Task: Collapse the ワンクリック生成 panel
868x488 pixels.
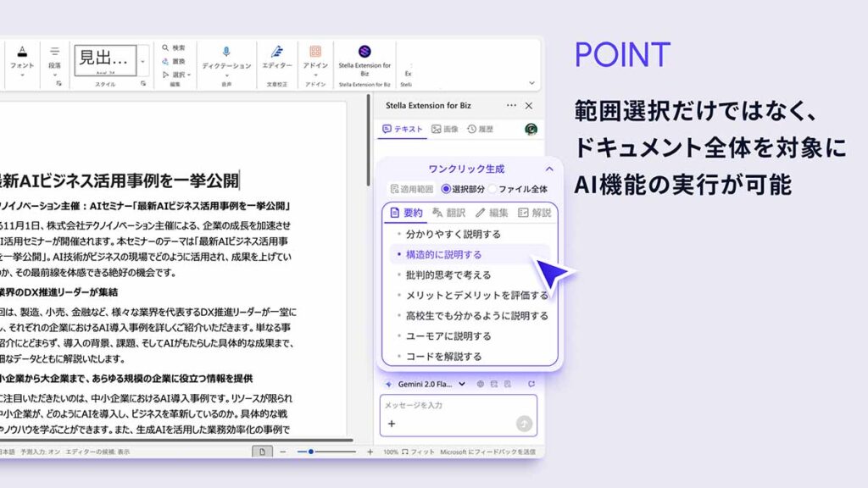Action: click(549, 169)
